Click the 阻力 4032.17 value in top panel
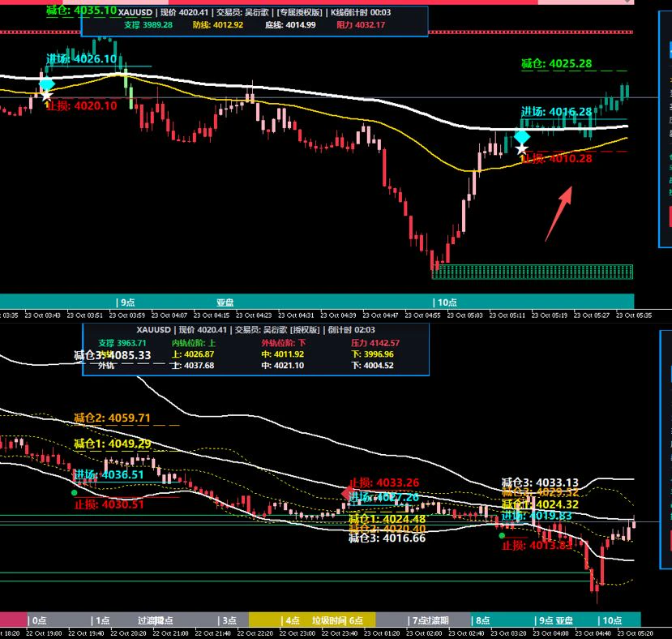Screen dimensions: 672x639 (361, 25)
